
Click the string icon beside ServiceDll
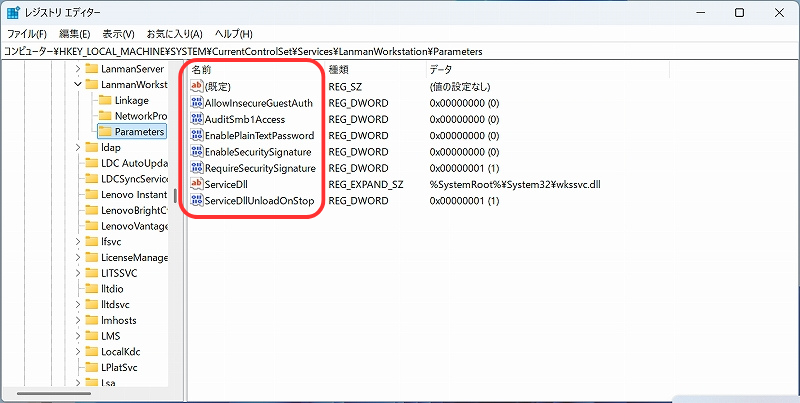pos(196,185)
